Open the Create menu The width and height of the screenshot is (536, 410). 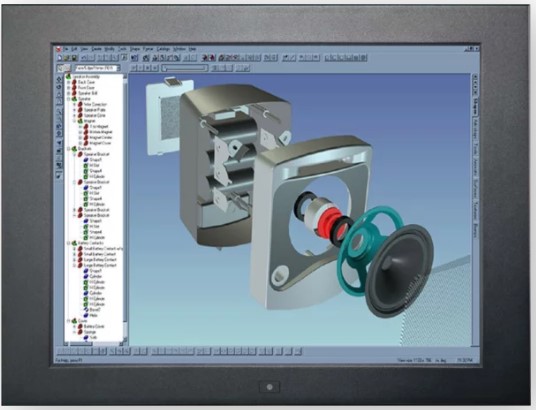[97, 49]
